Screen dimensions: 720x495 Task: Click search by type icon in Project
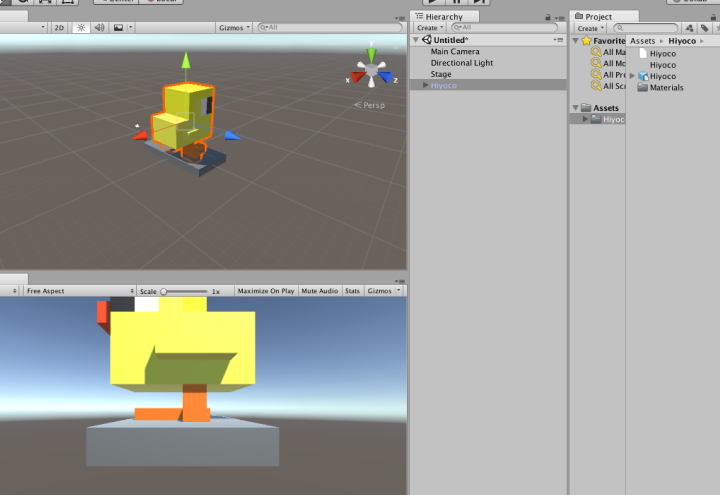[x=690, y=28]
